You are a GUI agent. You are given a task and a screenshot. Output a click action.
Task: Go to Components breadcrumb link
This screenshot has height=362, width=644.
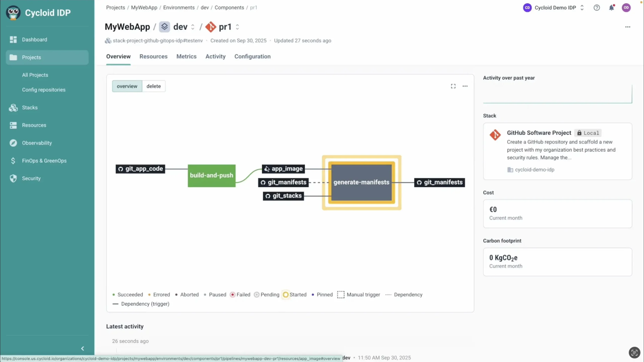pyautogui.click(x=229, y=8)
